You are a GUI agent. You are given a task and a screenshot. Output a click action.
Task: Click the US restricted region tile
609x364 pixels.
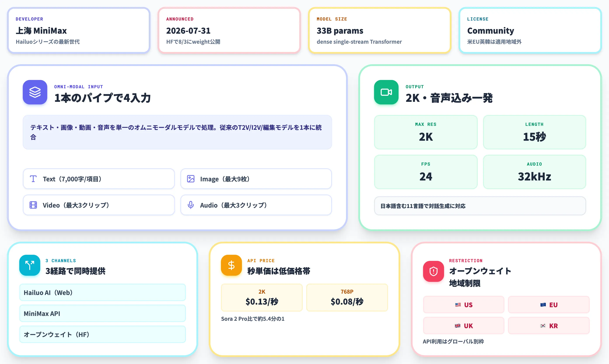tap(464, 305)
